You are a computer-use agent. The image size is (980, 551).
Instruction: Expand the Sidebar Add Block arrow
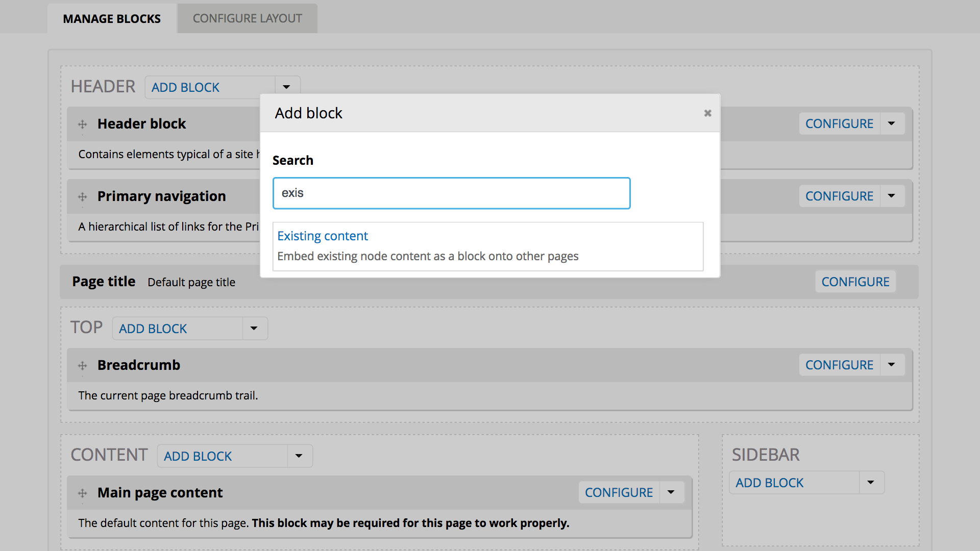870,483
